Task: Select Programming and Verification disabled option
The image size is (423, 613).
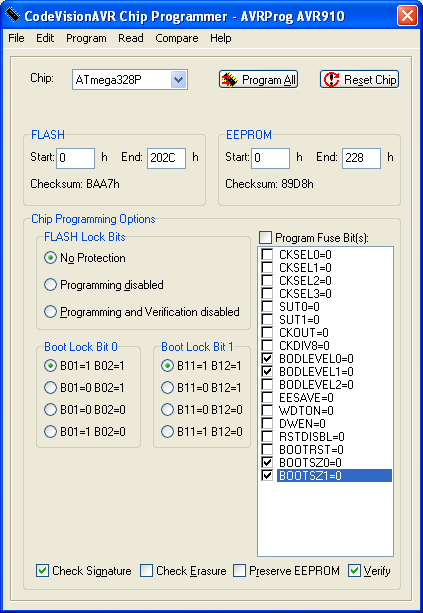Action: point(50,312)
